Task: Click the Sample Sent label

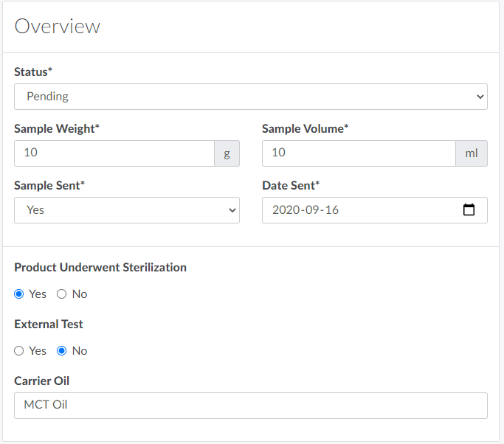Action: coord(49,186)
